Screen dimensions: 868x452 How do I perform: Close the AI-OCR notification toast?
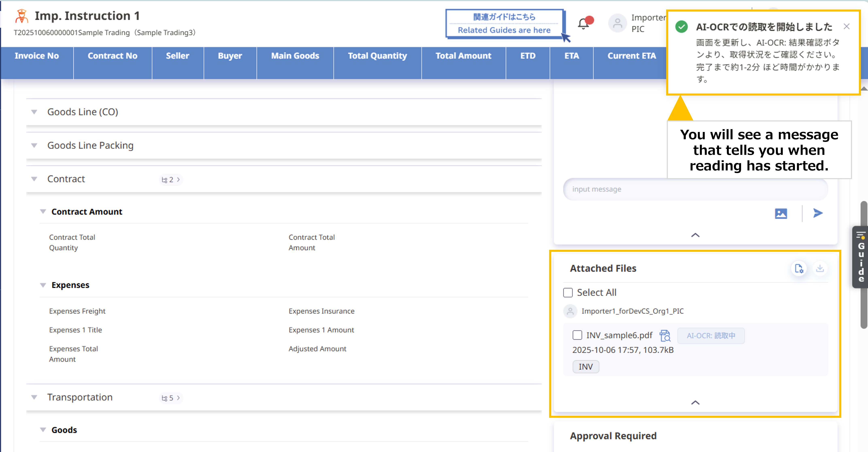[846, 26]
